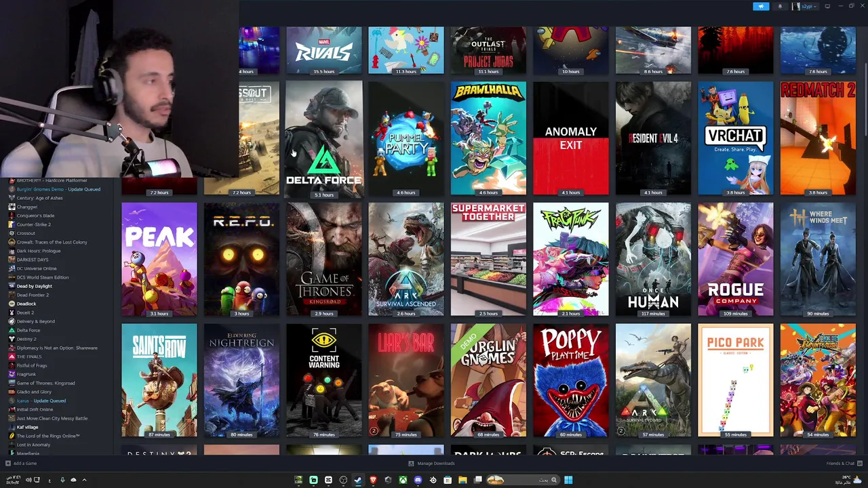868x488 pixels.
Task: Select Lost in Anomaly in the sidebar
Action: click(33, 445)
